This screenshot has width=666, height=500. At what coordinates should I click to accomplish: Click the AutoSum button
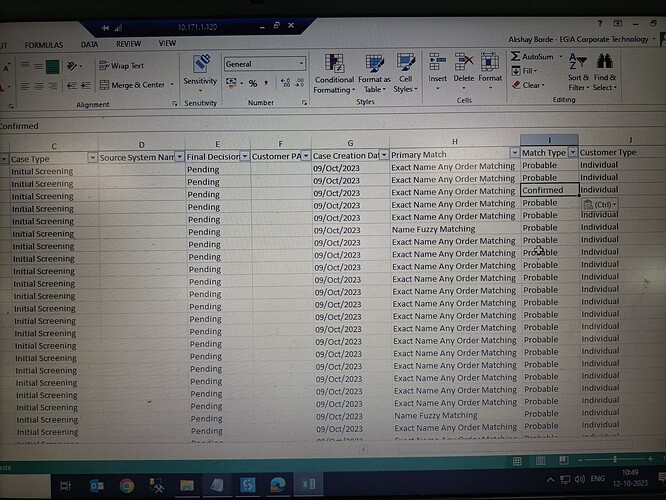[533, 56]
